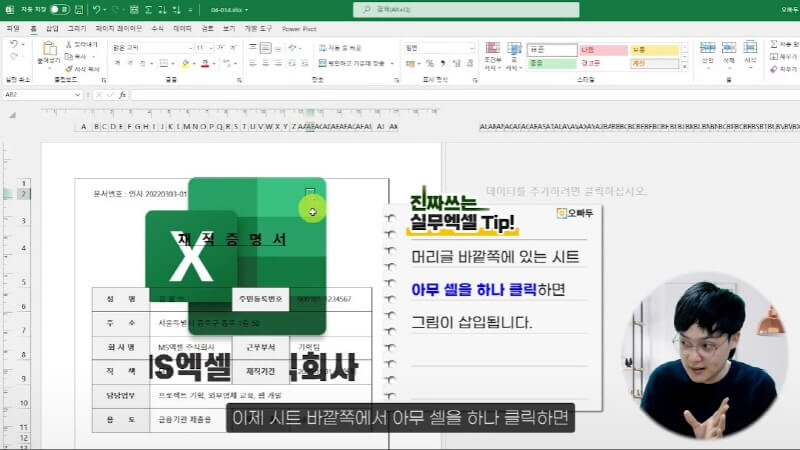The image size is (800, 450).
Task: Click the search box in title bar
Action: (x=466, y=9)
